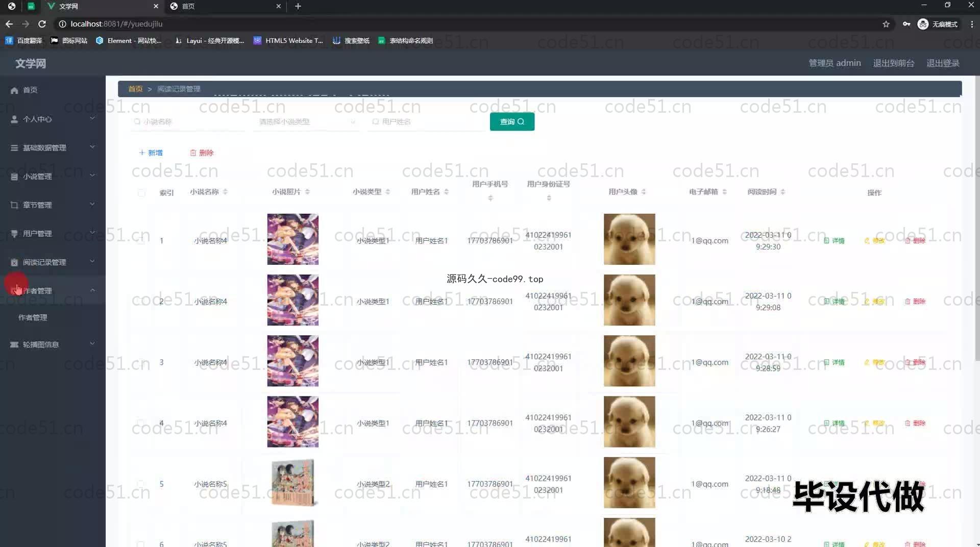Click the 删除 batch delete button
This screenshot has height=547, width=980.
click(x=202, y=153)
